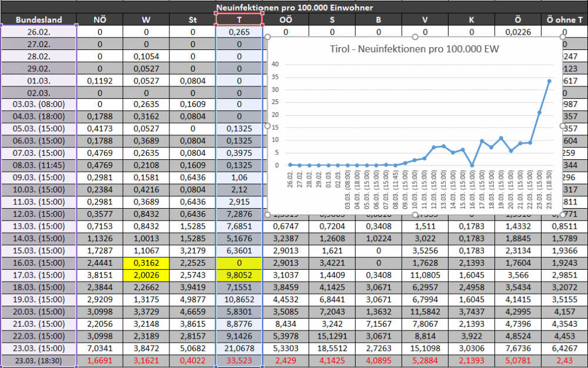
Task: Click the bottom-middle chart handle
Action: click(x=415, y=215)
